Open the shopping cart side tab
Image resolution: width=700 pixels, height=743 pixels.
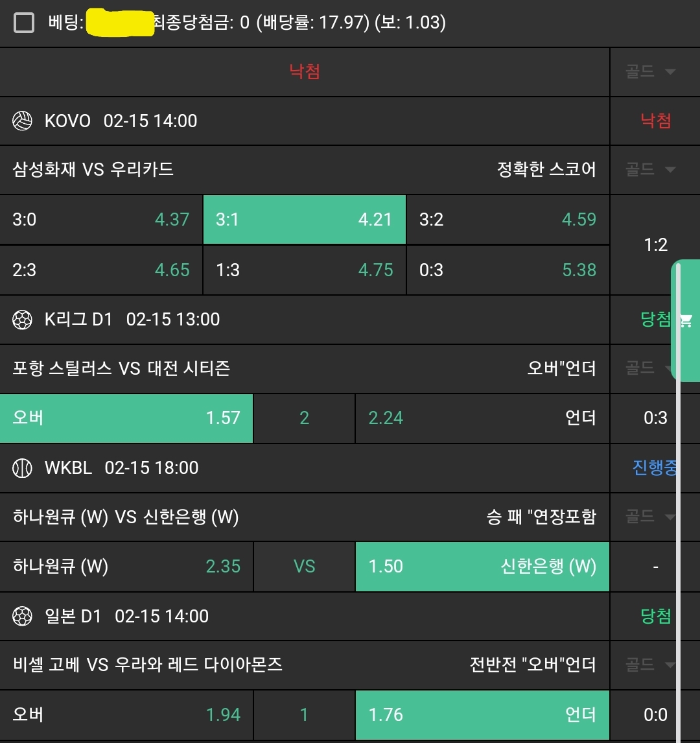point(685,320)
